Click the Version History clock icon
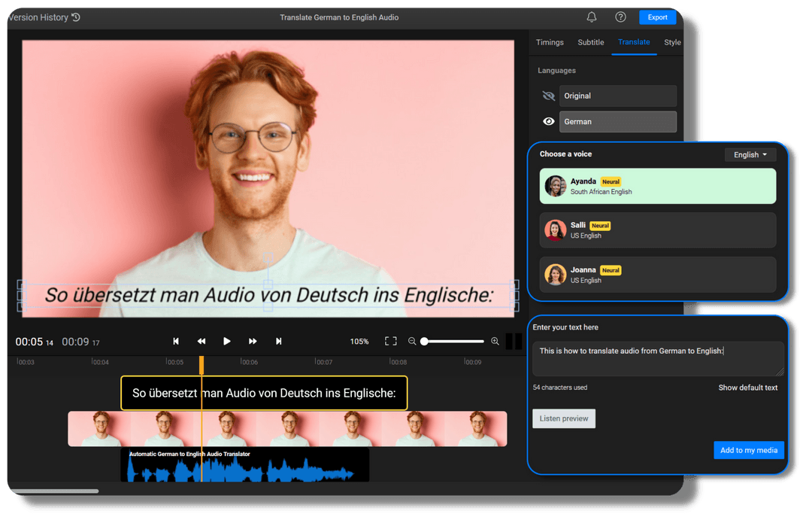This screenshot has width=812, height=514. 76,17
